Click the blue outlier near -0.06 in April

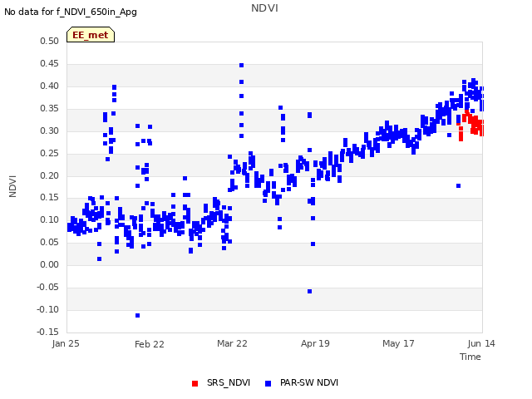coord(309,292)
